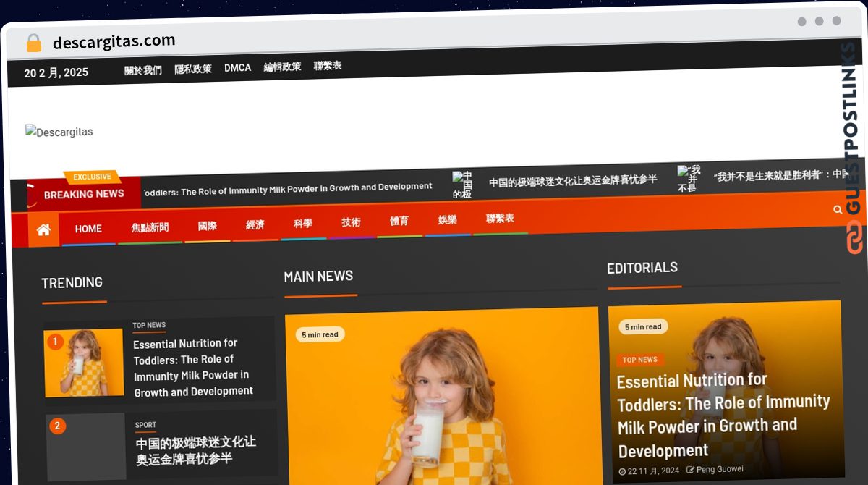The width and height of the screenshot is (868, 485).
Task: Click the padlock icon beside the URL
Action: click(34, 43)
